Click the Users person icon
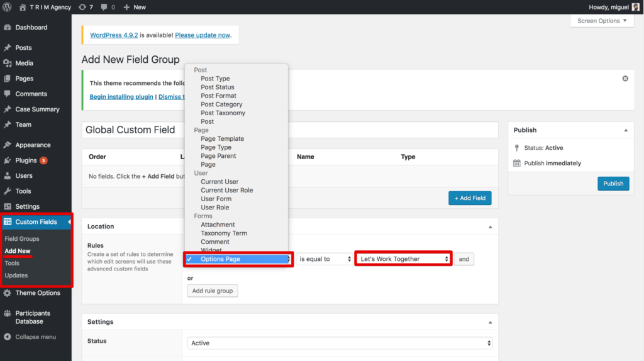Screen dimensions: 644x361 [8, 175]
